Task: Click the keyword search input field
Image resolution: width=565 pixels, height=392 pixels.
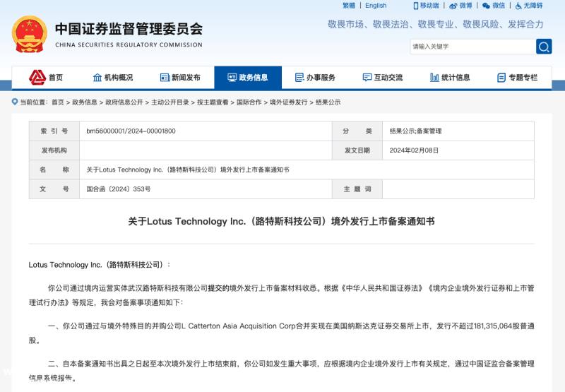Action: [x=472, y=47]
